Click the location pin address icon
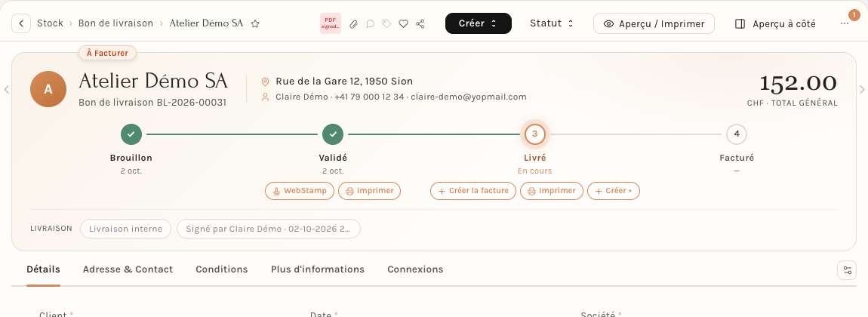 point(265,82)
